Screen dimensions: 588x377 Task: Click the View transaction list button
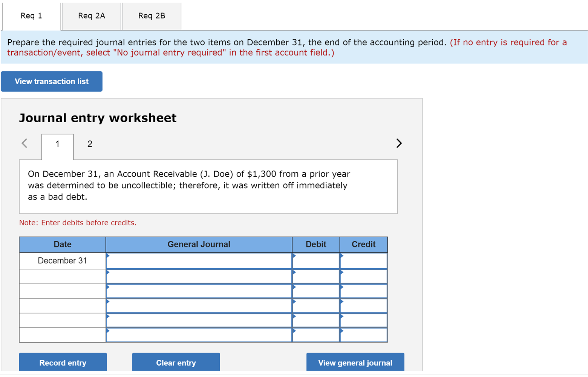[x=52, y=81]
